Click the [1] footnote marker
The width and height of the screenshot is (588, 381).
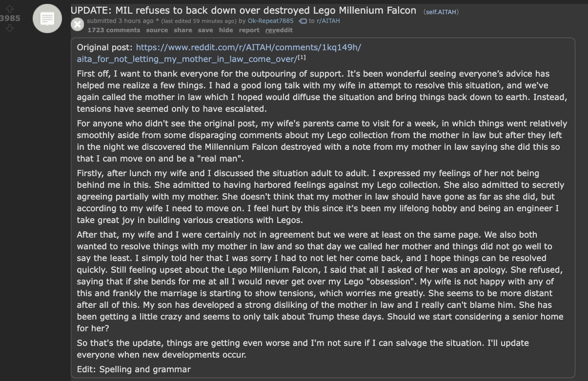[302, 57]
